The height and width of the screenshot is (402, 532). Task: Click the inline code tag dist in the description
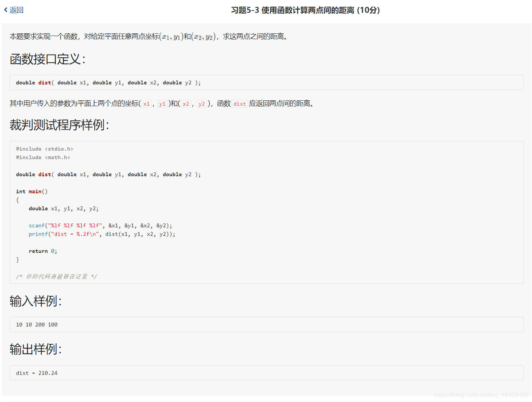coord(239,104)
